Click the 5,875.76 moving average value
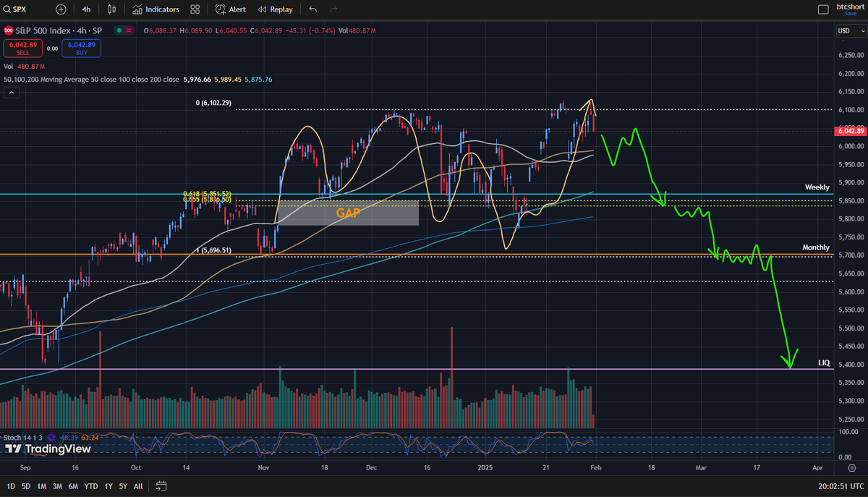Viewport: 868px width, 497px height. coord(259,80)
